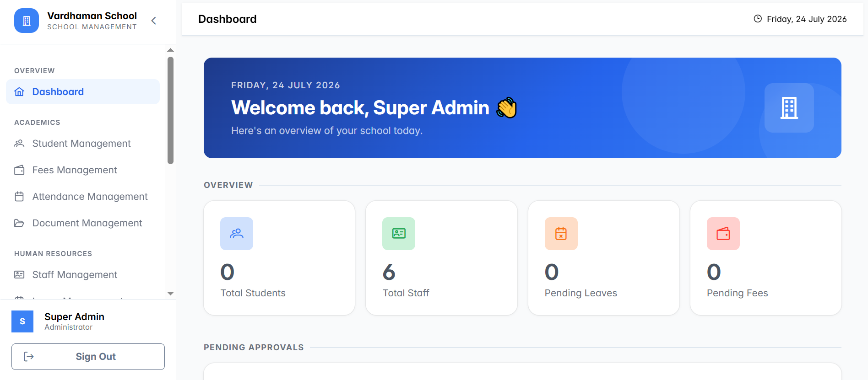
Task: Click the Attendance Management calendar icon
Action: [x=19, y=197]
